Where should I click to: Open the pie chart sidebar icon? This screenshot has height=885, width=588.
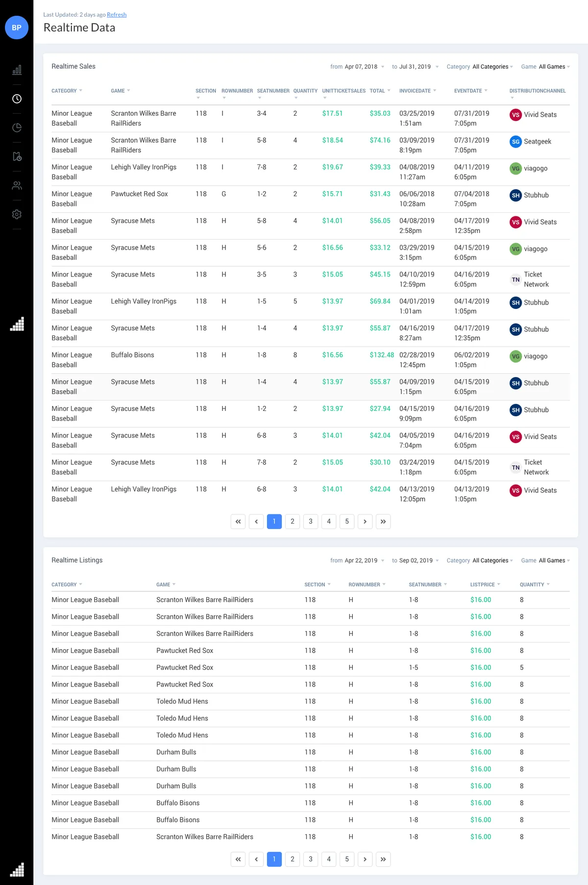pos(17,128)
